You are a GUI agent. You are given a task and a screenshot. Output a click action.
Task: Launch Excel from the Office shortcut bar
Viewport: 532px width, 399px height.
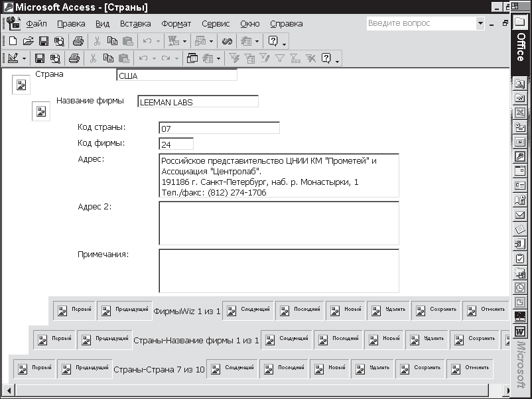point(520,113)
